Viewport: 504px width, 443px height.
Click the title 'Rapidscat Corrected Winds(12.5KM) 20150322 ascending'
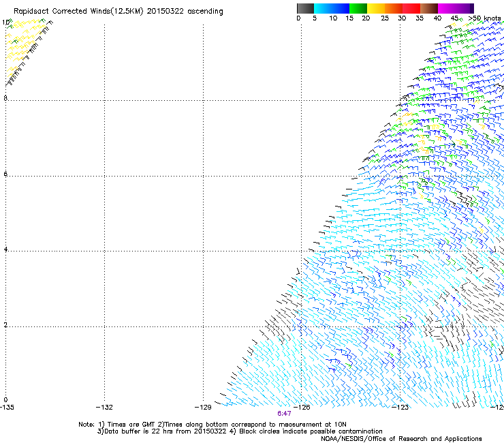(x=119, y=12)
